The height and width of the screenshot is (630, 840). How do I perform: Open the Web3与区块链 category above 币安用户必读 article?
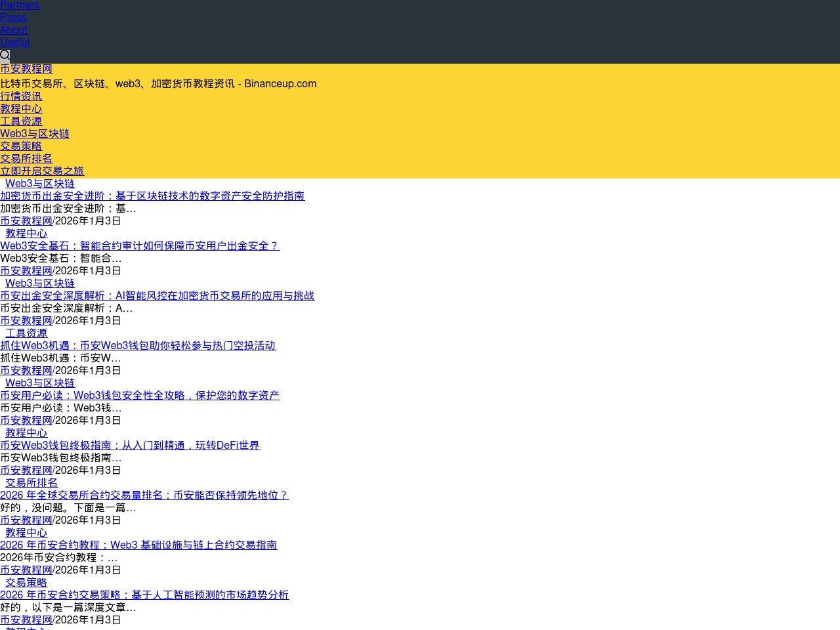coord(40,383)
